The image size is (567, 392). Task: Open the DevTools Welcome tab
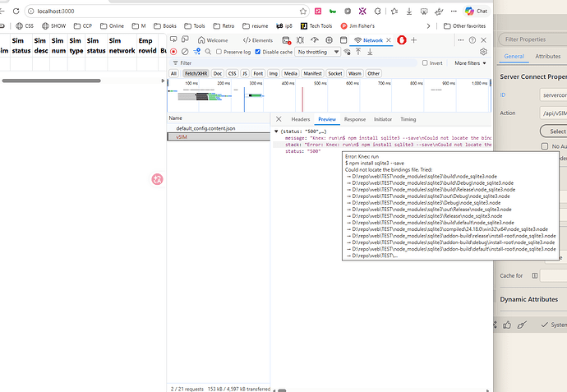pyautogui.click(x=213, y=40)
